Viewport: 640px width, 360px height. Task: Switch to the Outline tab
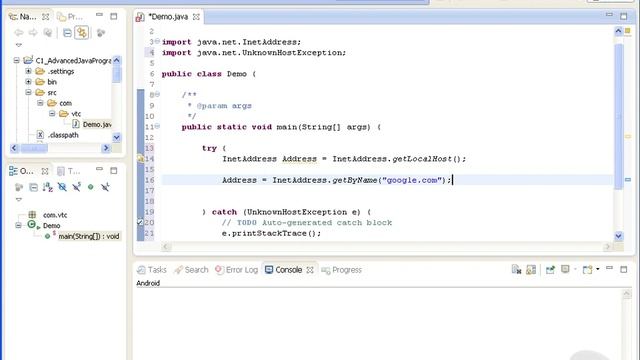click(22, 171)
